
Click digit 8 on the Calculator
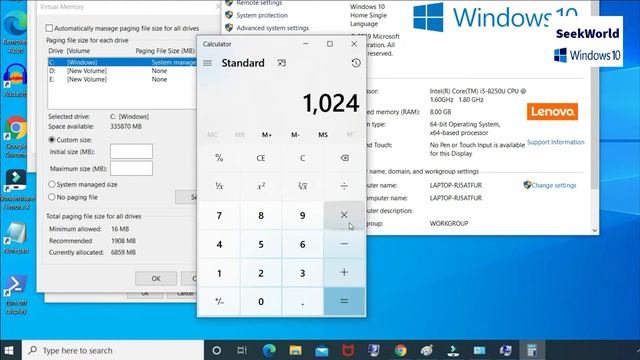[x=261, y=215]
